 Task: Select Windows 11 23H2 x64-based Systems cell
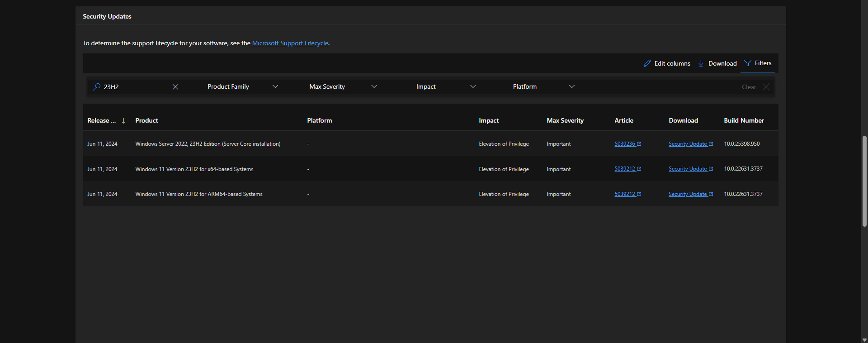[194, 169]
